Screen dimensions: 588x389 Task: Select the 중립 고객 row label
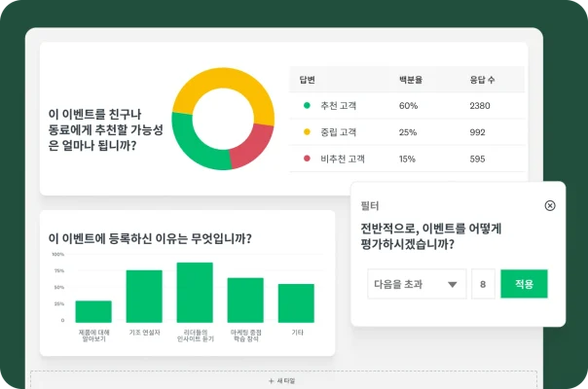pos(338,132)
